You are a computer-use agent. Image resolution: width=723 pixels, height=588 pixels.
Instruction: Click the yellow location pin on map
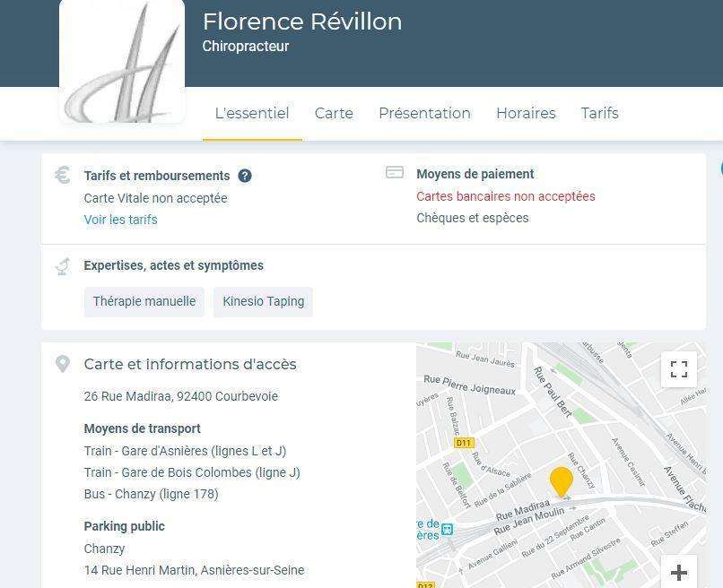[x=562, y=482]
